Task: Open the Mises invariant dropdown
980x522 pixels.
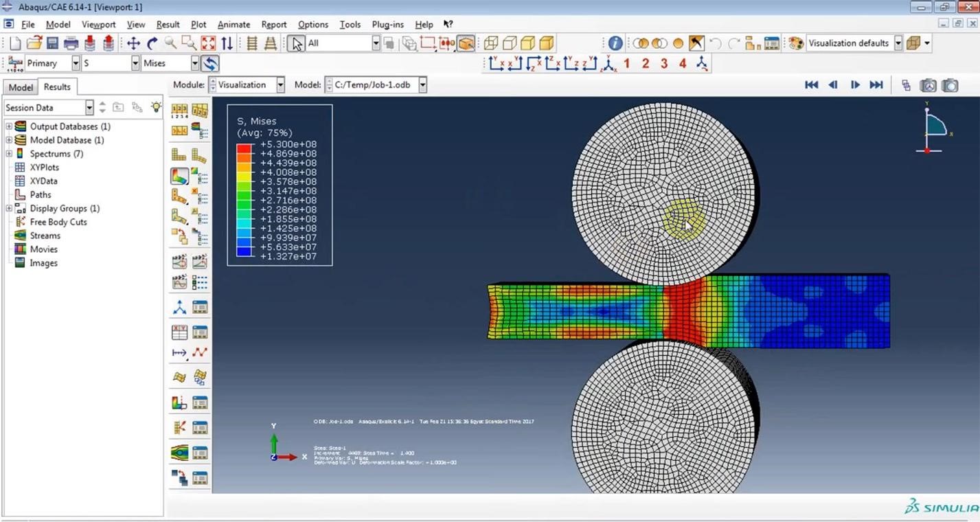Action: click(195, 63)
